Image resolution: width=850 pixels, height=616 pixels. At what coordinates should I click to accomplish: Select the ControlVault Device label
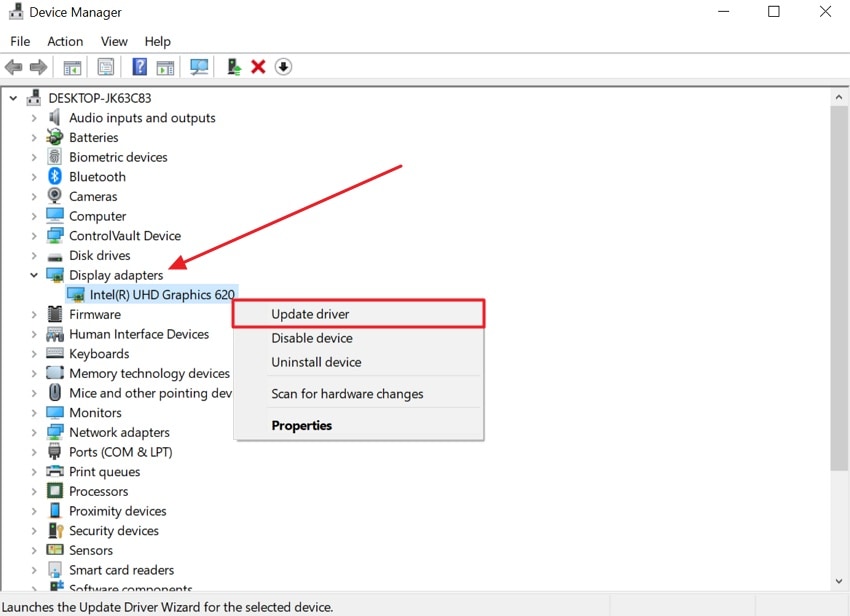tap(125, 236)
